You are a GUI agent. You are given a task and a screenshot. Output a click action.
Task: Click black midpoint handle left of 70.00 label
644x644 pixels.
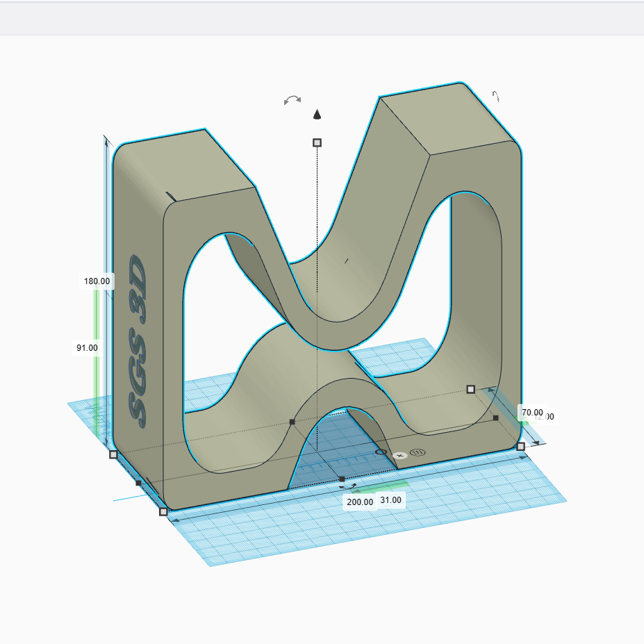[x=495, y=418]
